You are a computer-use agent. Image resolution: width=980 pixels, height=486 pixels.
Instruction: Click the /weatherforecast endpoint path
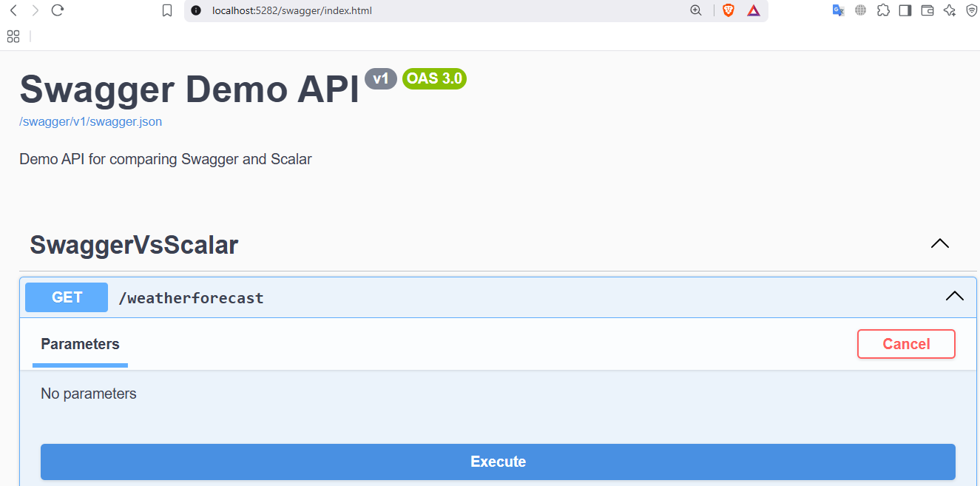click(191, 298)
